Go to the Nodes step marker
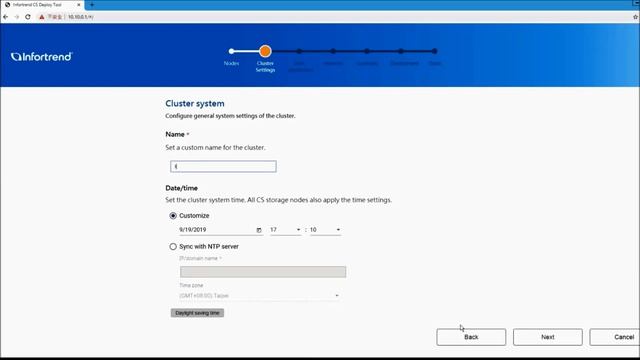 231,51
